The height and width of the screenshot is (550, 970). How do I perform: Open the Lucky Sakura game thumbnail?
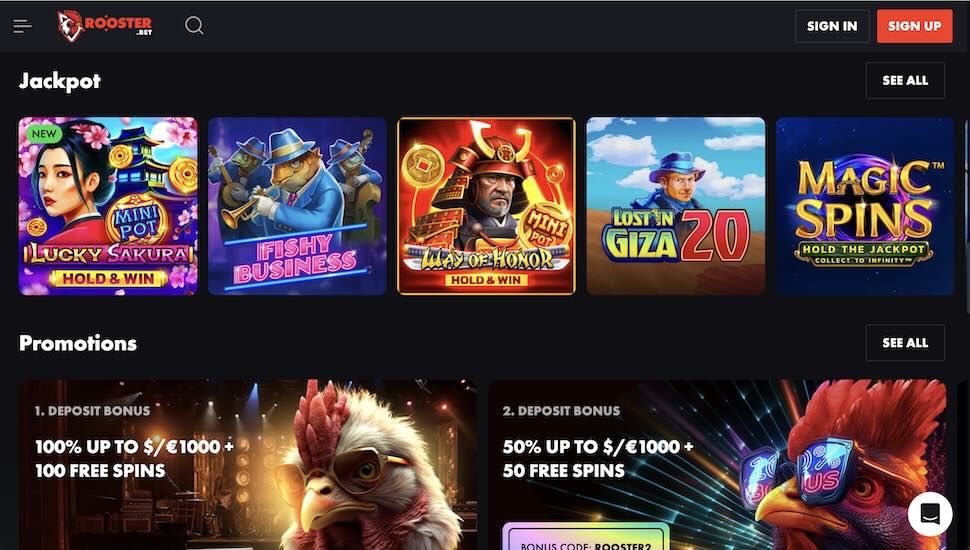click(108, 206)
